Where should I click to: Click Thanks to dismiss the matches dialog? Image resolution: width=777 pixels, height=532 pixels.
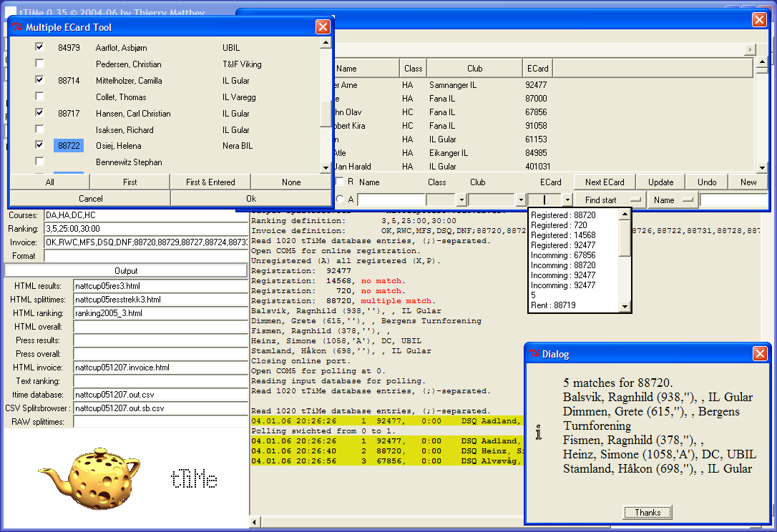[x=647, y=513]
